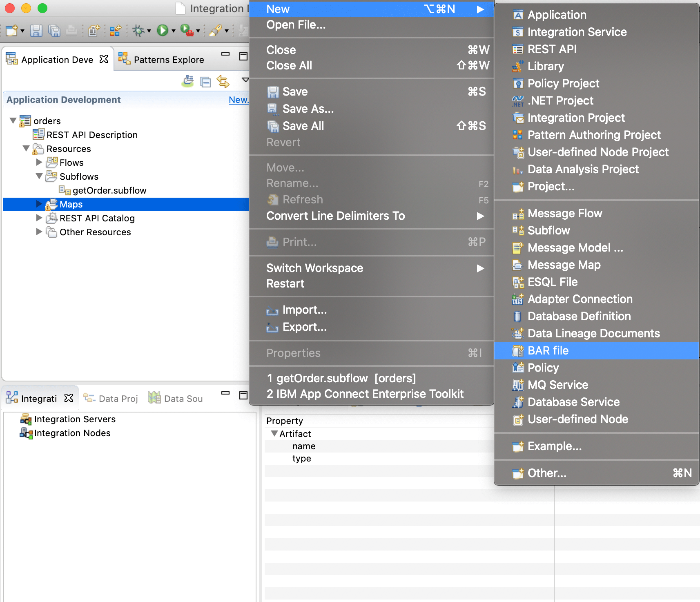This screenshot has height=602, width=700.
Task: Click the Save toolbar icon
Action: (36, 31)
